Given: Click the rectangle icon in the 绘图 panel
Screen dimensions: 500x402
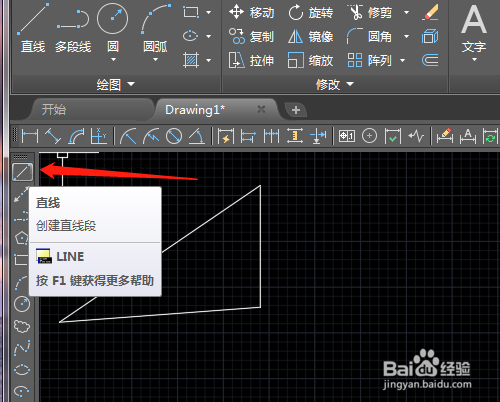Looking at the screenshot, I should tap(191, 12).
